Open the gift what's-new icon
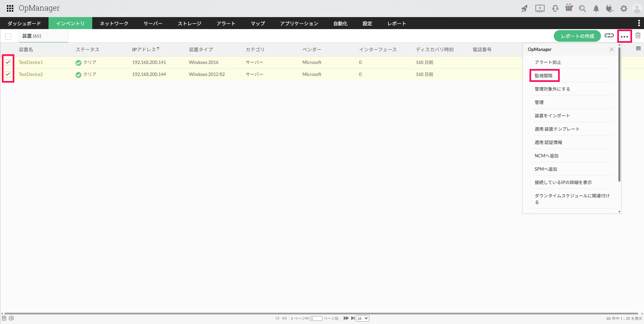Viewport: 644px width, 324px height. pyautogui.click(x=569, y=8)
